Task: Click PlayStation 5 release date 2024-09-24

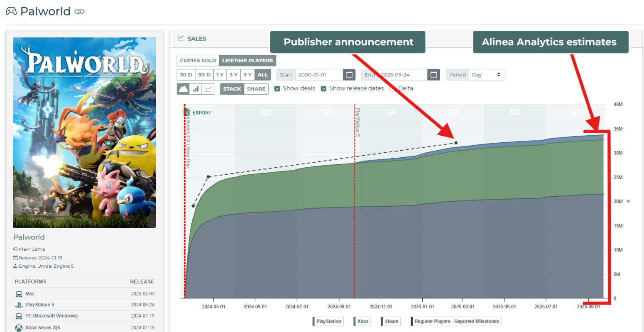Action: [142, 305]
